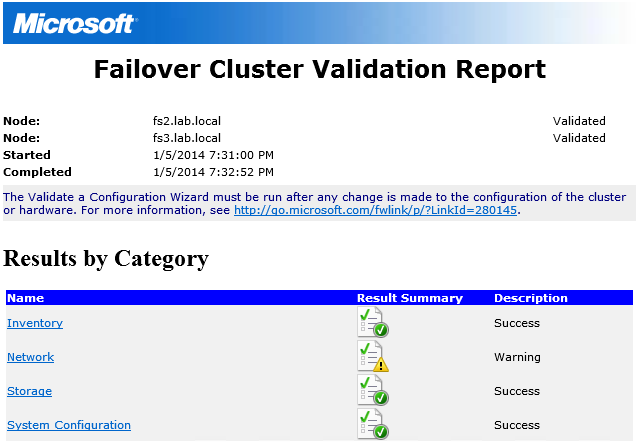Image resolution: width=636 pixels, height=442 pixels.
Task: Click the Started time 7:31:00 PM
Action: (207, 155)
